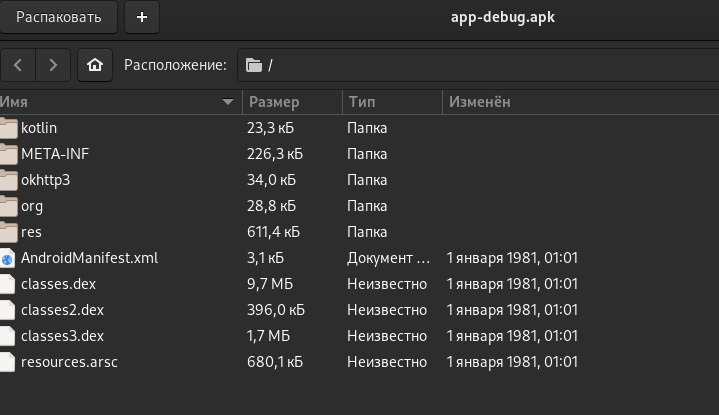Select the resources.arsc file name
This screenshot has height=415, width=719.
(69, 362)
